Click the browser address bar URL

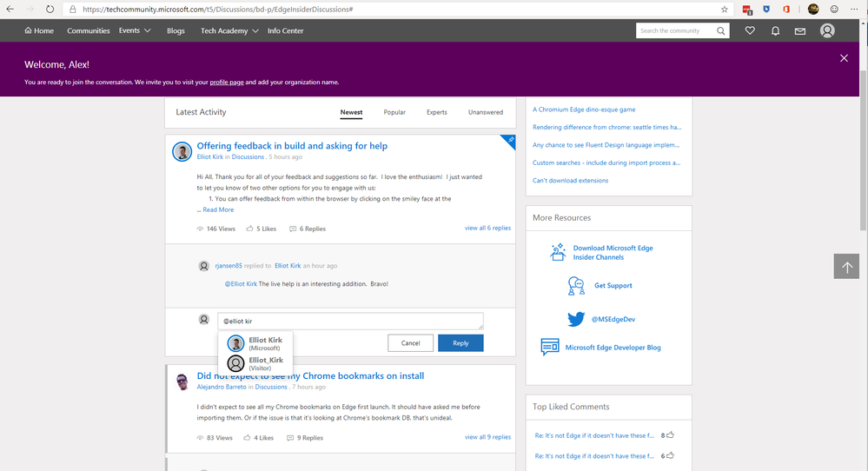(217, 10)
